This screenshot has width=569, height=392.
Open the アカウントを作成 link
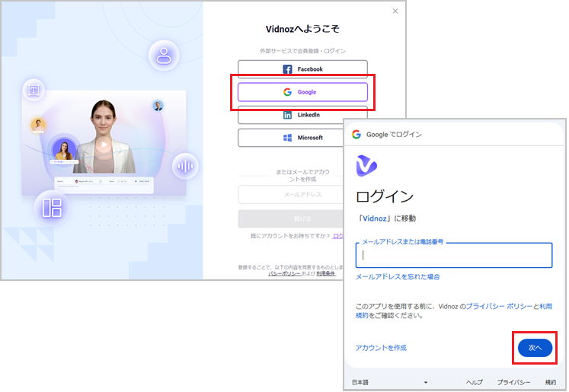tap(381, 348)
